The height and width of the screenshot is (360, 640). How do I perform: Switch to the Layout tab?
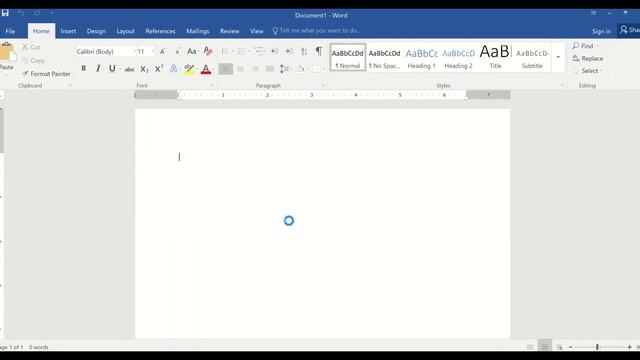point(125,31)
